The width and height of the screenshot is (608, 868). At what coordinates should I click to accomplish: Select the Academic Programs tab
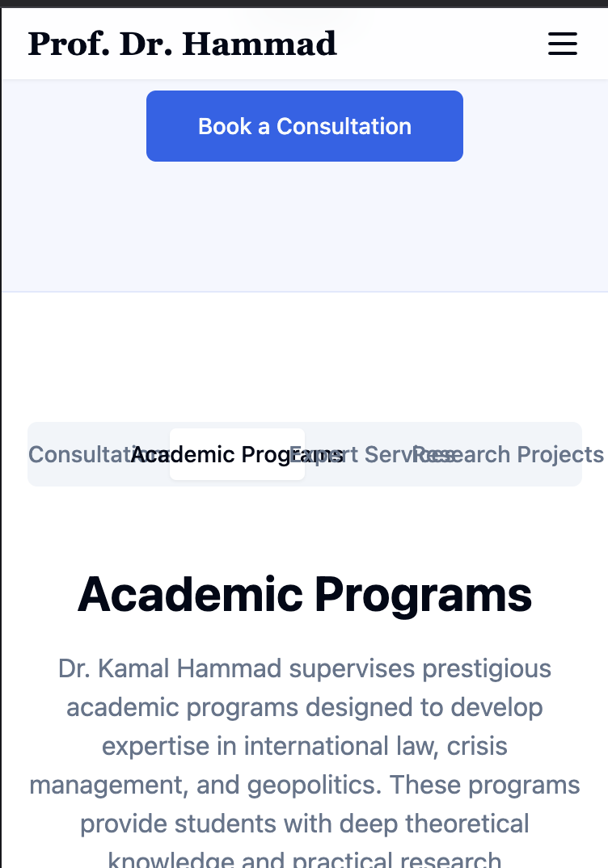pyautogui.click(x=237, y=454)
